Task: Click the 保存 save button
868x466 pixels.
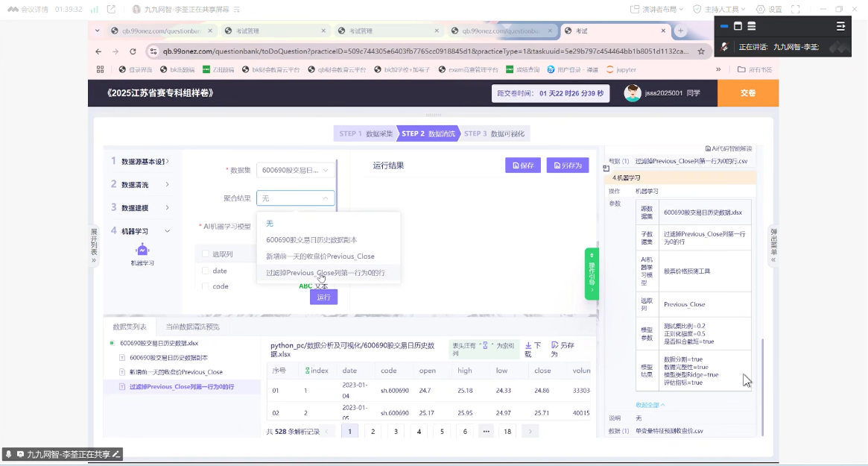Action: coord(522,166)
